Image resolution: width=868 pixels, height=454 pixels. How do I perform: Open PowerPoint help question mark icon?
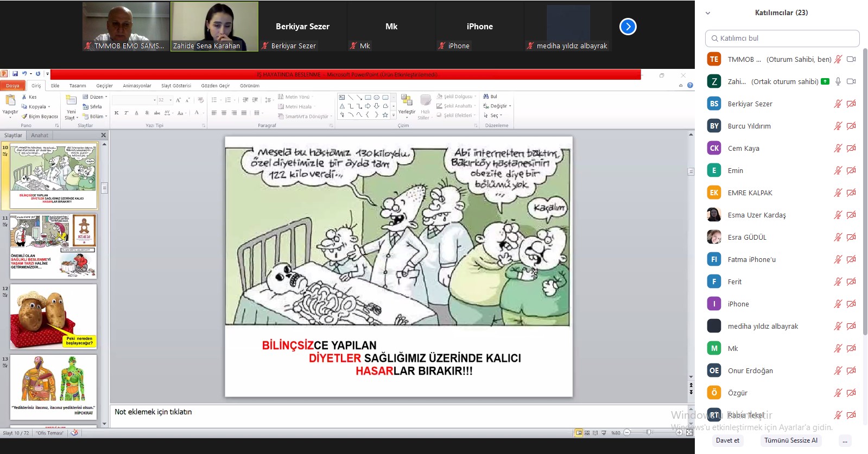(690, 85)
